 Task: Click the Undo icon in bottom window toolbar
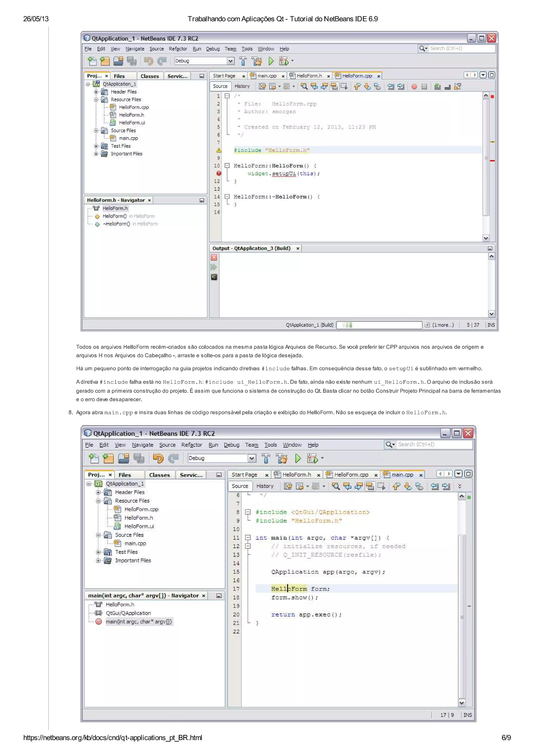point(158,458)
